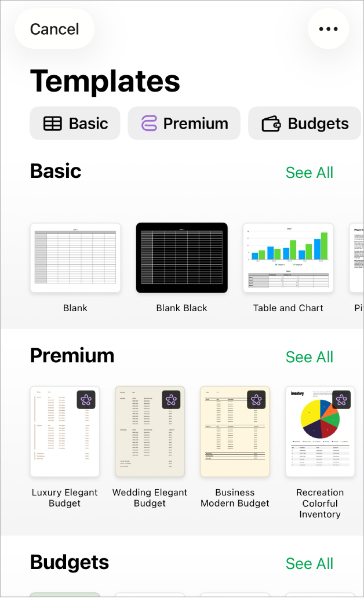Switch to the Premium filter
The width and height of the screenshot is (364, 598).
(x=184, y=123)
